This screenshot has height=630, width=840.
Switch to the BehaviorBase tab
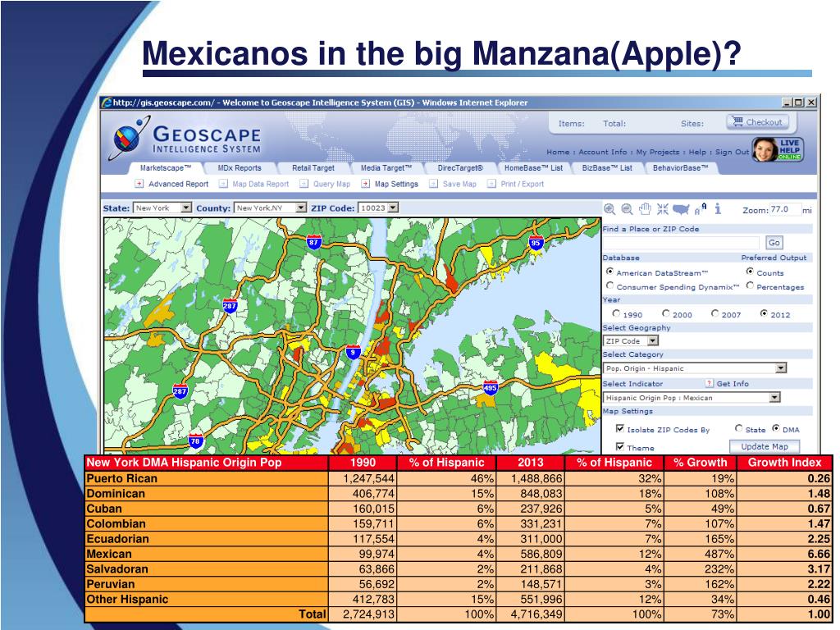point(680,168)
